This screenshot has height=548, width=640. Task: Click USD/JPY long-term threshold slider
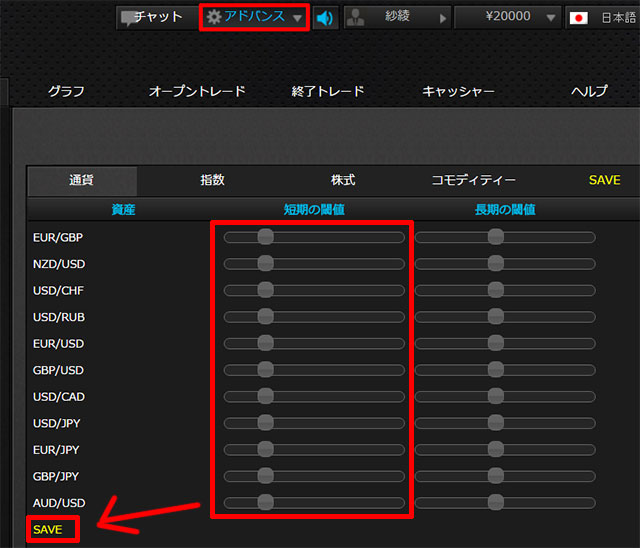(x=505, y=423)
